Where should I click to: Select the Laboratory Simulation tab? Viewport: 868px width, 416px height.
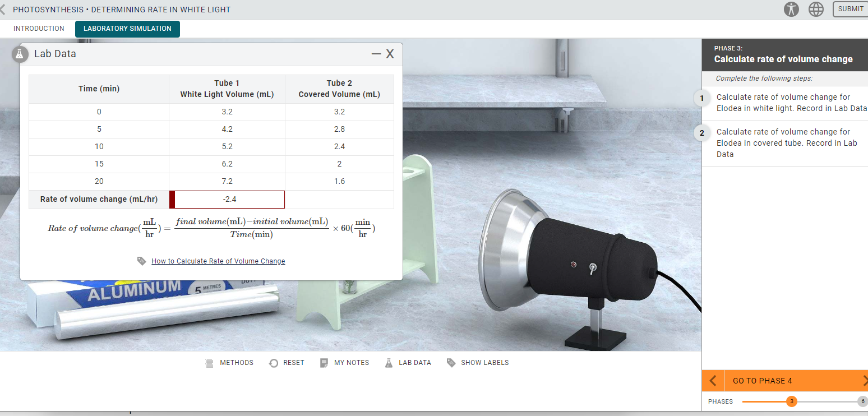pyautogui.click(x=127, y=29)
